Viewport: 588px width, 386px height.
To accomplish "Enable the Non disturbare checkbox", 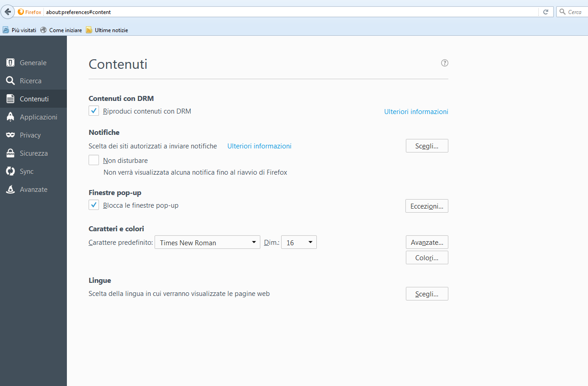I will (x=94, y=160).
